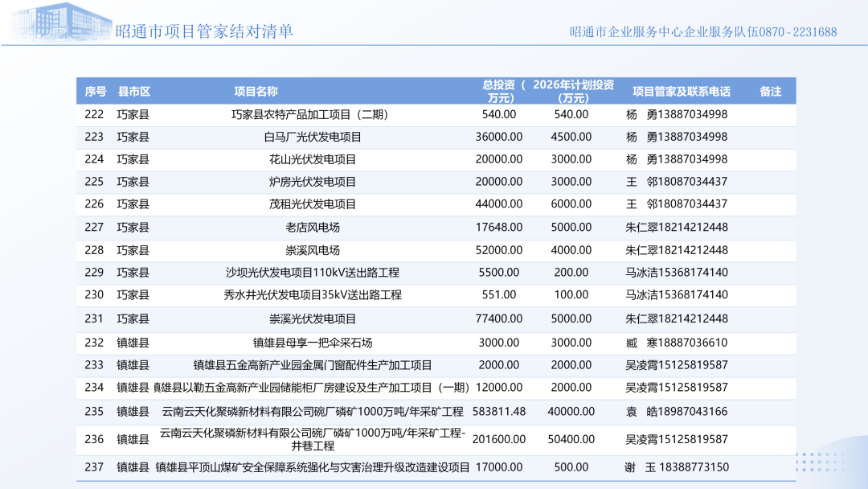The width and height of the screenshot is (868, 489).
Task: Click total investment 201600.00
Action: pyautogui.click(x=499, y=440)
